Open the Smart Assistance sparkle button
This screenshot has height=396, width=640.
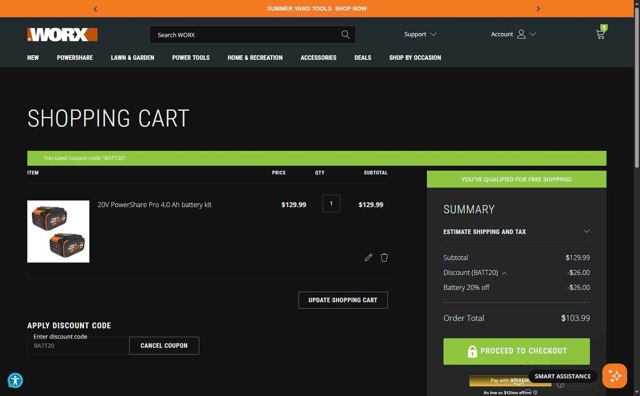point(614,376)
